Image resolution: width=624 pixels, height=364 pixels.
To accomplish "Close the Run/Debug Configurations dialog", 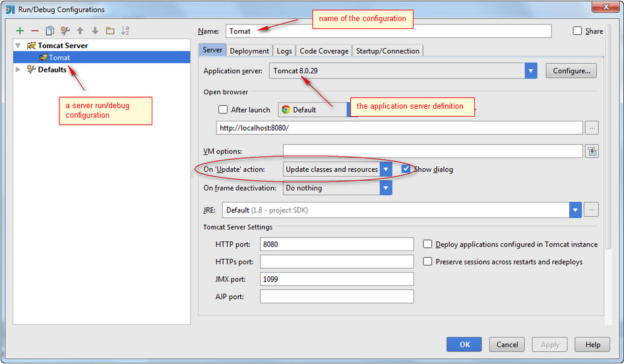I will point(606,7).
